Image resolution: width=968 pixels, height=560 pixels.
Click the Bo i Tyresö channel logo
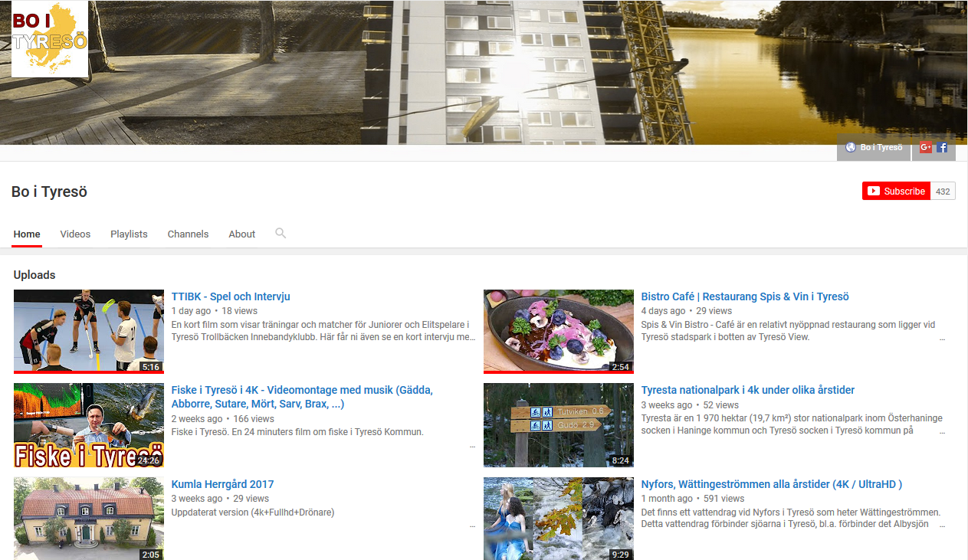49,39
